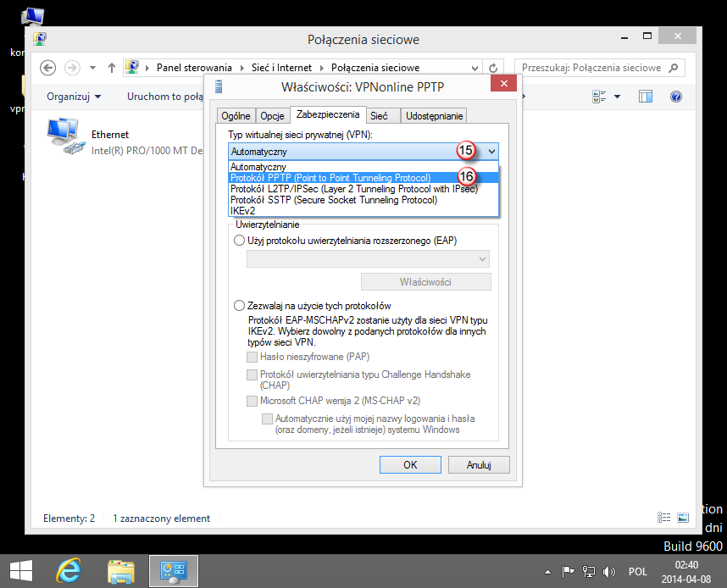The image size is (727, 588).
Task: Open the view options dropdown arrow
Action: pyautogui.click(x=617, y=97)
